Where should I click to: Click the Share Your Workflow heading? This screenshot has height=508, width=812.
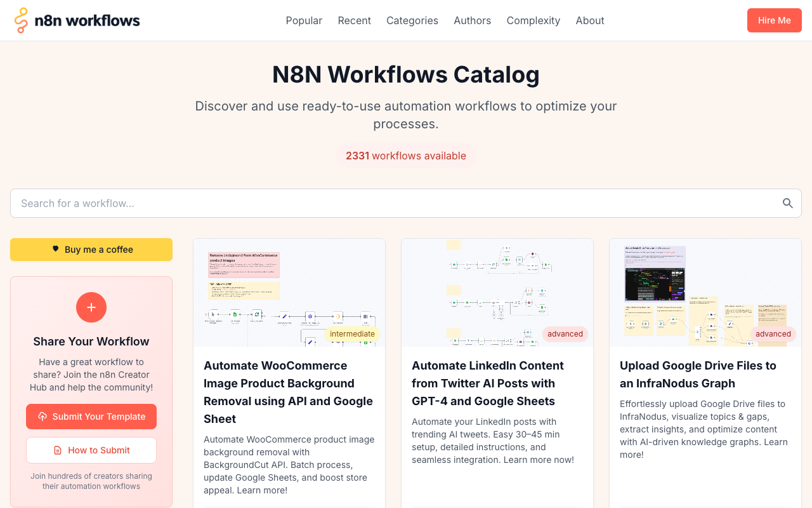pyautogui.click(x=91, y=342)
